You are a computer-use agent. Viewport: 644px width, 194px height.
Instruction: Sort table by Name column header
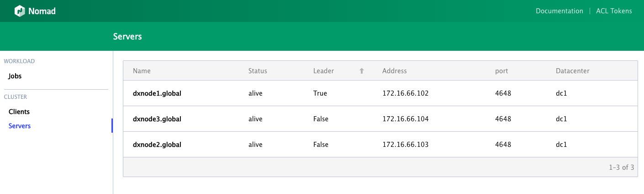coord(142,71)
